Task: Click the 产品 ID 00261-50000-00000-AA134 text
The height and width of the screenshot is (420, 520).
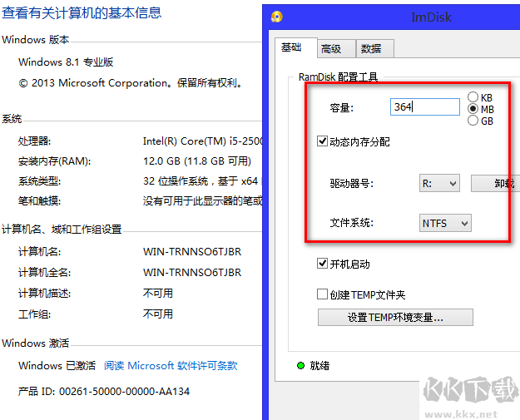Action: coord(104,392)
